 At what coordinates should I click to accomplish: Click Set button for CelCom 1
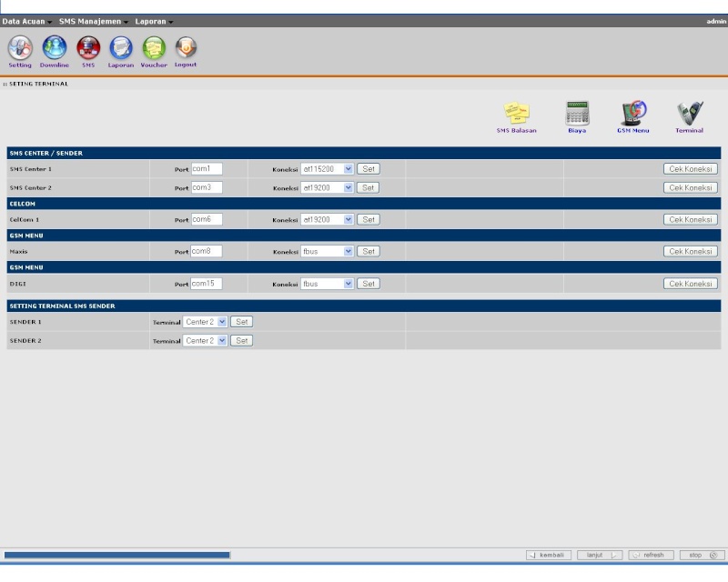point(369,219)
